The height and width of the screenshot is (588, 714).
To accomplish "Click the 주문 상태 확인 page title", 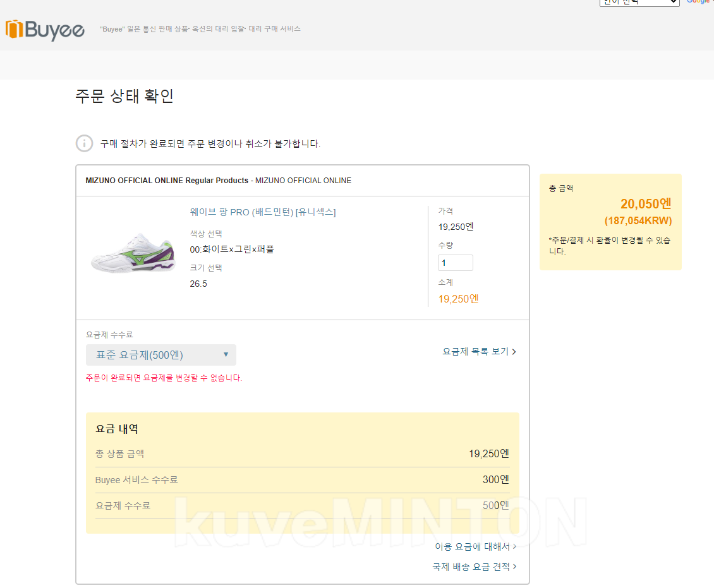I will coord(124,96).
